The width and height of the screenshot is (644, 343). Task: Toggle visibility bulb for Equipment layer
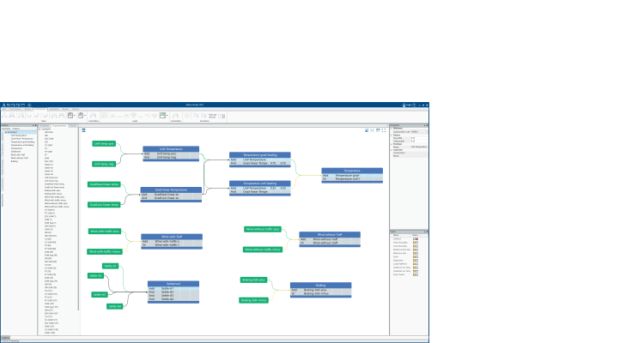(x=415, y=261)
